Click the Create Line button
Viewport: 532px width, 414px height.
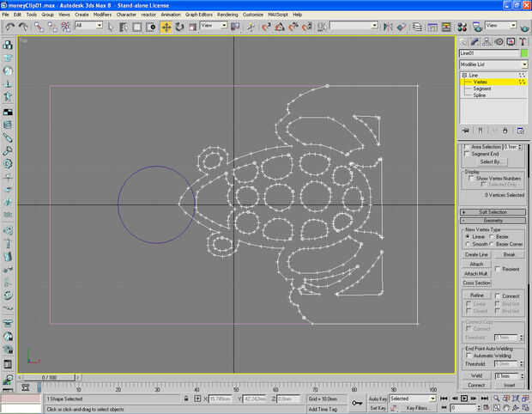(476, 254)
